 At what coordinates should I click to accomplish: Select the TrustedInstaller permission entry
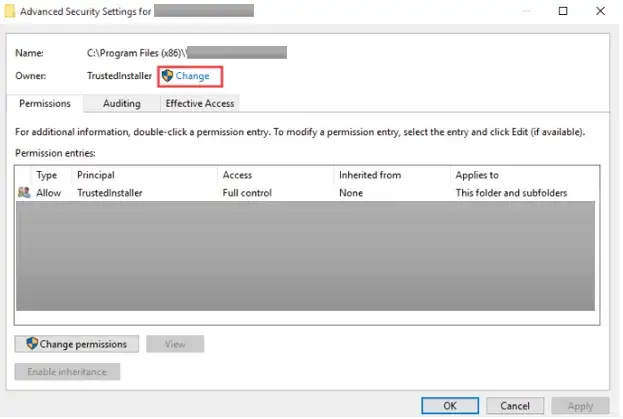tap(307, 193)
